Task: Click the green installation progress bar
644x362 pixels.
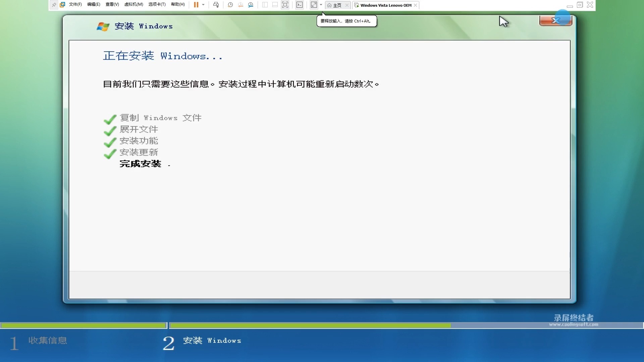Action: tap(84, 325)
